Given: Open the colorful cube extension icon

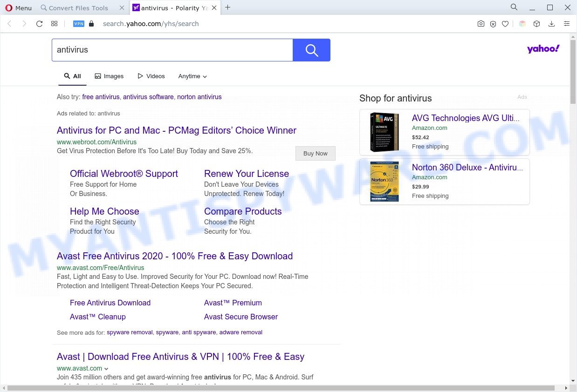Looking at the screenshot, I should point(522,24).
